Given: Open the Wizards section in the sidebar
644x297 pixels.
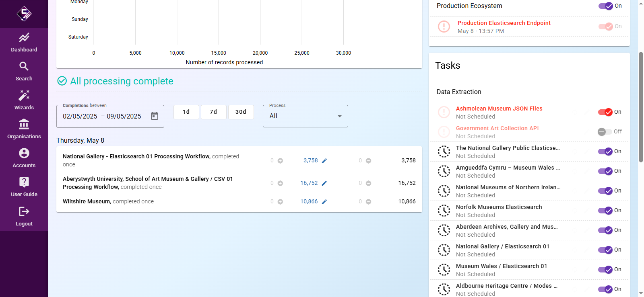Looking at the screenshot, I should 24,100.
